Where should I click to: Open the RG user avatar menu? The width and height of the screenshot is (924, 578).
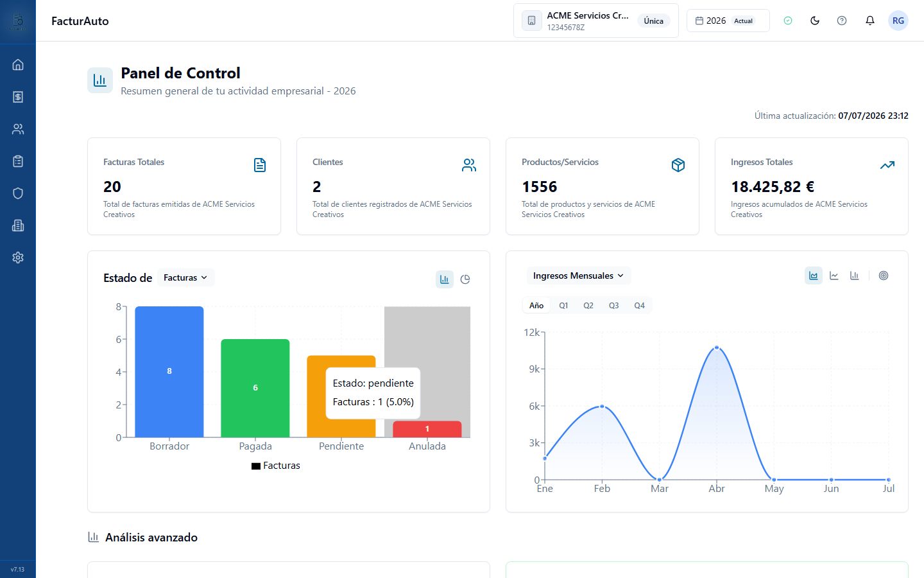[898, 21]
